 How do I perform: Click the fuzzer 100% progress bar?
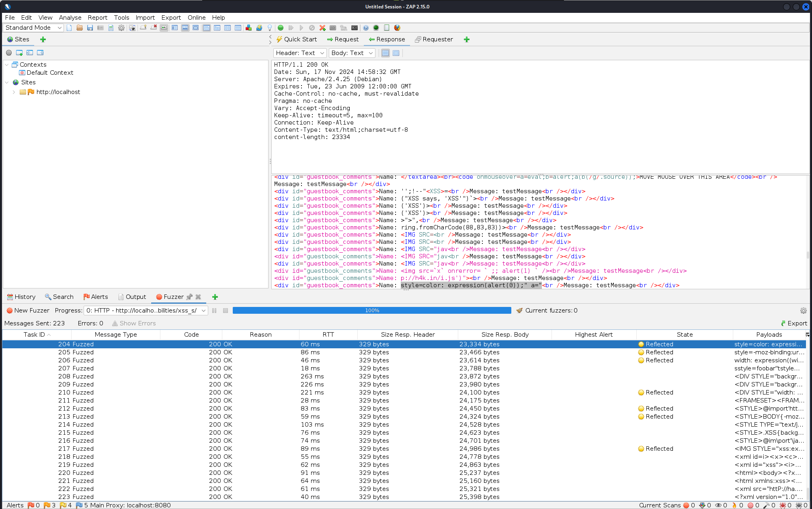click(371, 311)
